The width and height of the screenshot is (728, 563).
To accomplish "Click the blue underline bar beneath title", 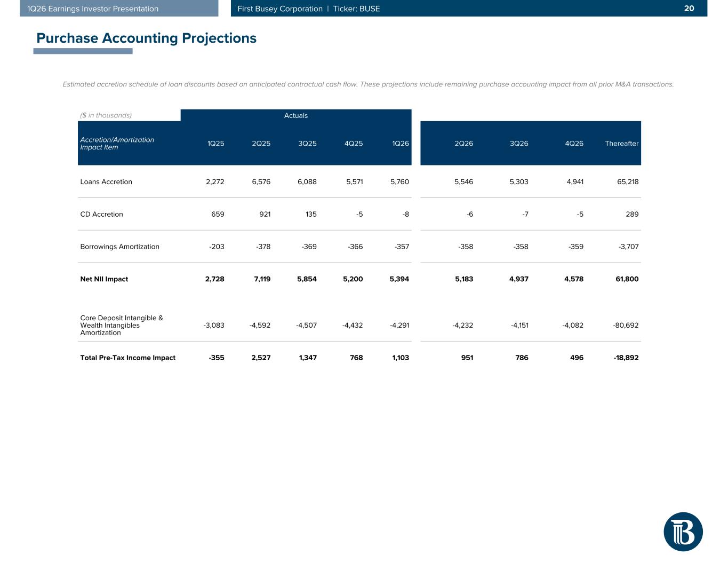I will click(x=83, y=51).
